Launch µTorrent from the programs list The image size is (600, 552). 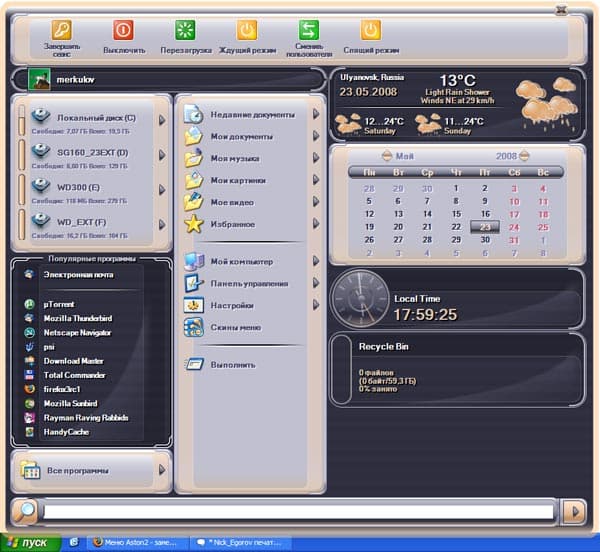pos(59,304)
